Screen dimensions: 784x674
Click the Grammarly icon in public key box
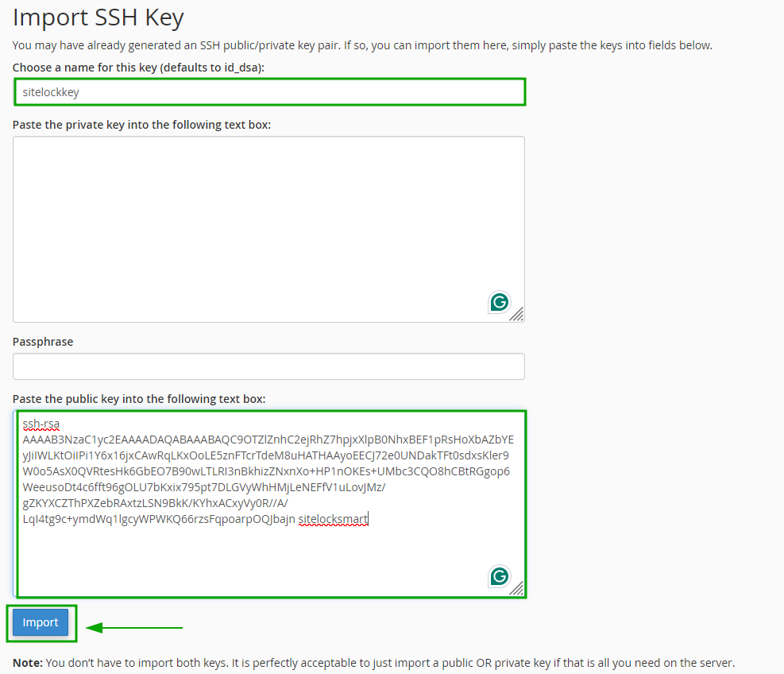coord(499,576)
